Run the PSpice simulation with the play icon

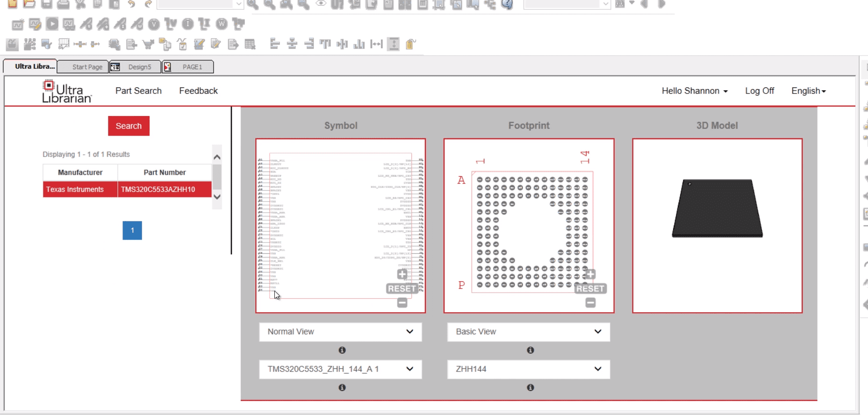[52, 24]
